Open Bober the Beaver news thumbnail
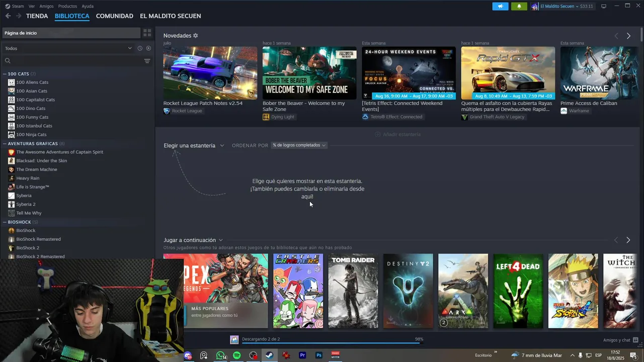Screen dimensions: 644x362 [309, 73]
